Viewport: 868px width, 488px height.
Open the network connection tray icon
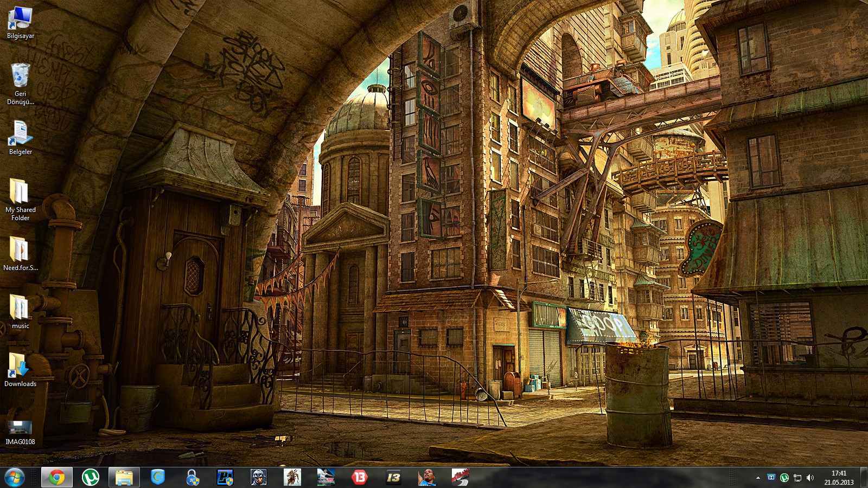[x=797, y=478]
